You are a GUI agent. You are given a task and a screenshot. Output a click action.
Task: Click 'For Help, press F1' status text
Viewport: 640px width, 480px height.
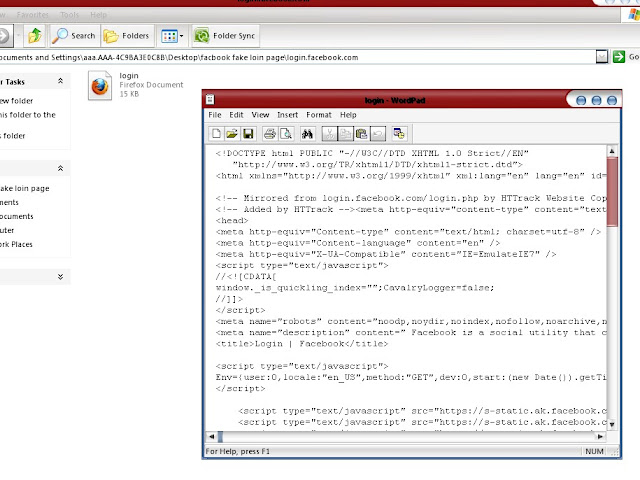238,451
